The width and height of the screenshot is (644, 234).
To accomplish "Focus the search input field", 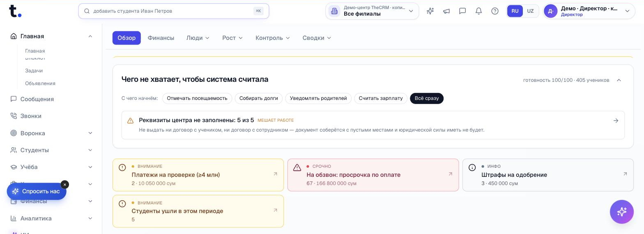I will [173, 11].
